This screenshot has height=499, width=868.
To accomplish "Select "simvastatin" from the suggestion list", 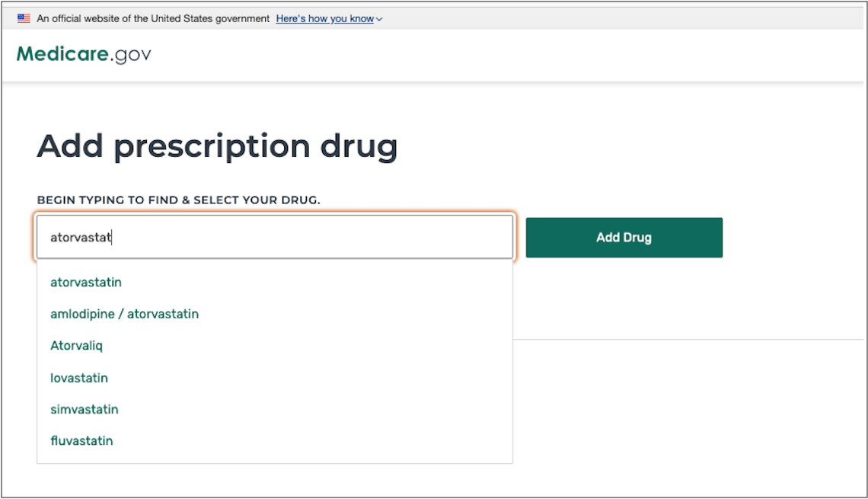I will 84,409.
